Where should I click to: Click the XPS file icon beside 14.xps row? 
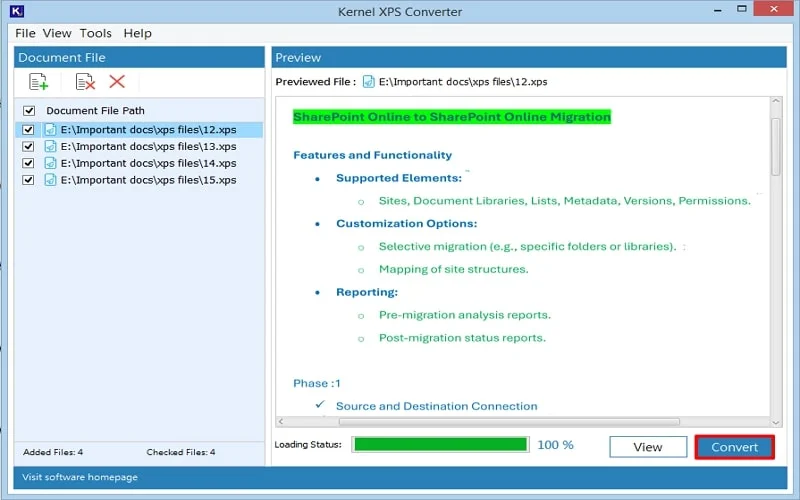click(x=50, y=163)
